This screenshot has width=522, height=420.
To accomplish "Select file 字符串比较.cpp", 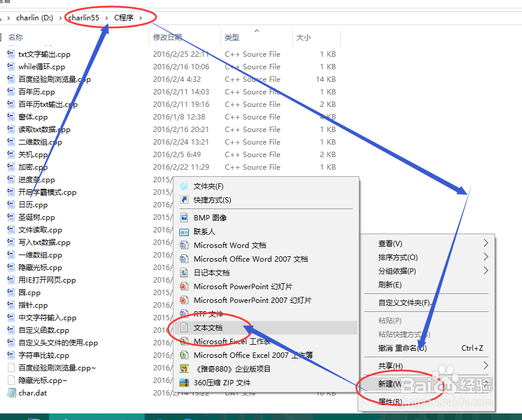I will point(44,355).
